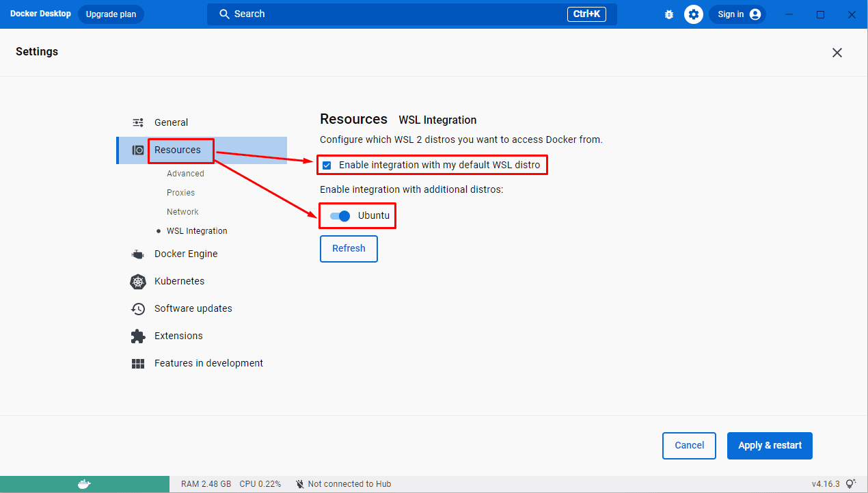The width and height of the screenshot is (868, 493).
Task: Click the v4.16.3 version label
Action: pos(826,484)
